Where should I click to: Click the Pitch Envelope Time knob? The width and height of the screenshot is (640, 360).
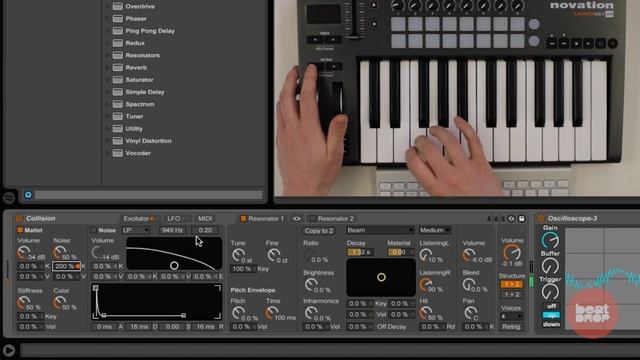click(x=271, y=313)
